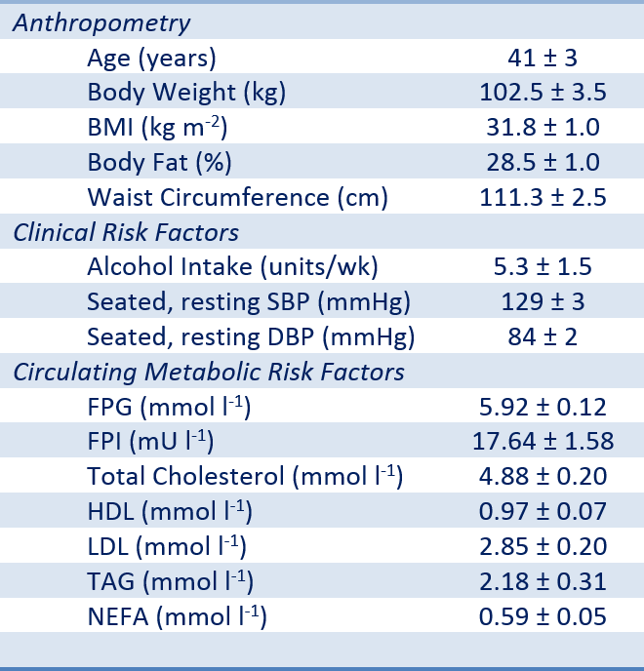Select the Seated, resting DBP label
This screenshot has width=644, height=671.
(x=251, y=337)
